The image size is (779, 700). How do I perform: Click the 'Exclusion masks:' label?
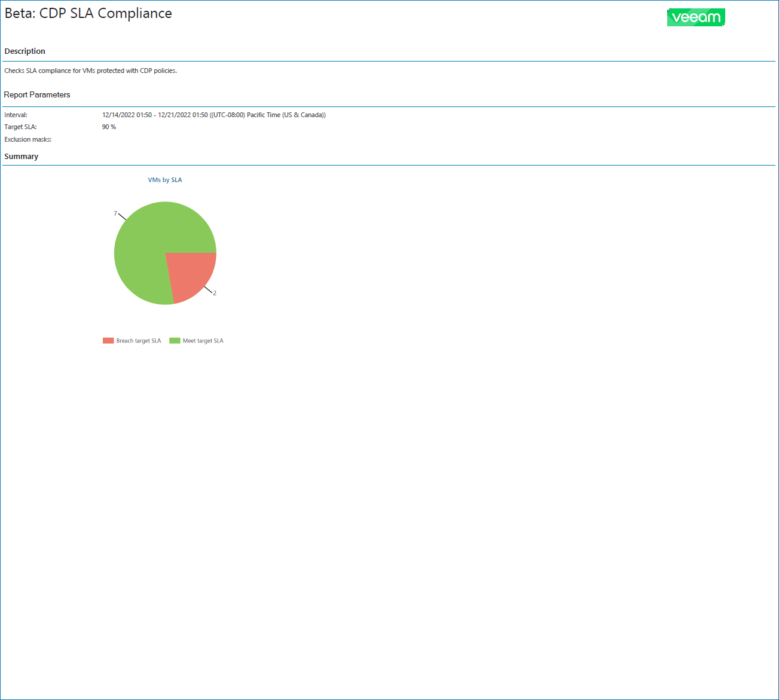(x=28, y=139)
